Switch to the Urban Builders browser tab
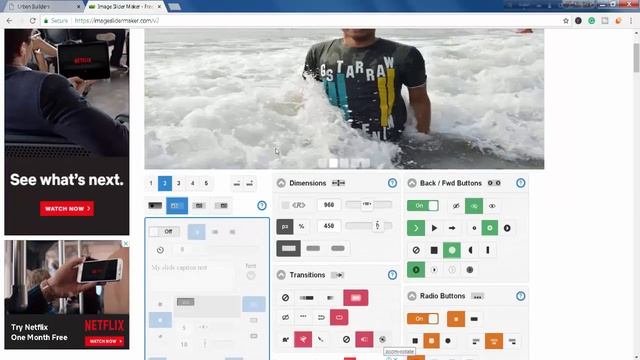This screenshot has height=360, width=640. click(45, 7)
